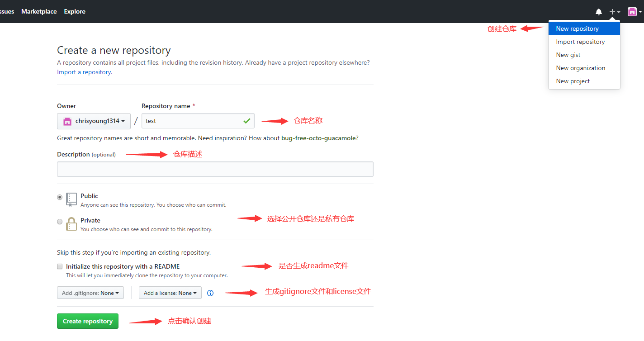644x341 pixels.
Task: Open the Owner chrisyoung1314 dropdown
Action: pyautogui.click(x=94, y=121)
